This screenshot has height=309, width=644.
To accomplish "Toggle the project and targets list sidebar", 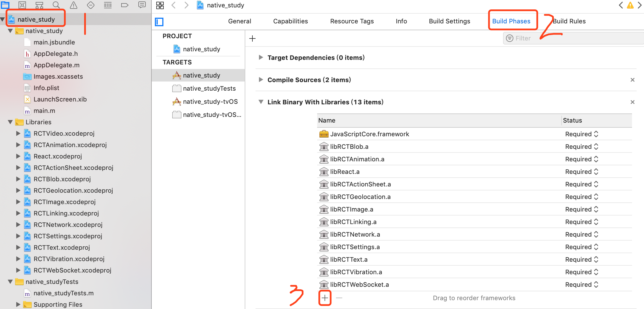I will (159, 22).
